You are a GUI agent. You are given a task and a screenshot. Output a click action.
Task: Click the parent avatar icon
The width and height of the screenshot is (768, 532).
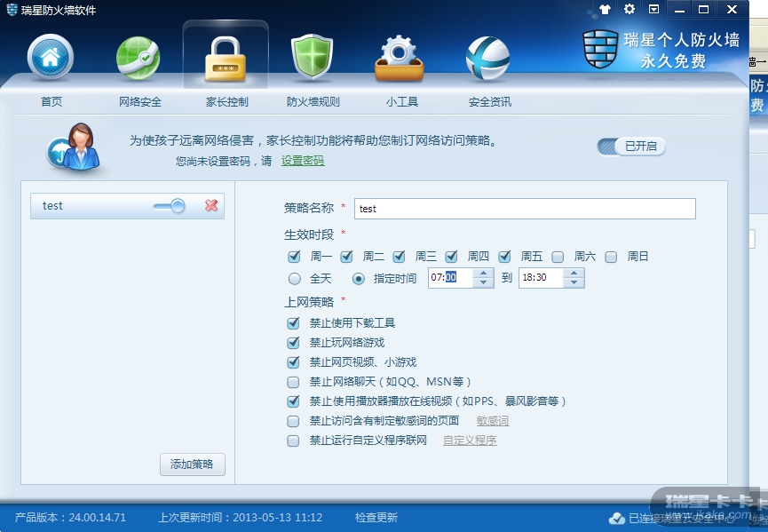(74, 147)
